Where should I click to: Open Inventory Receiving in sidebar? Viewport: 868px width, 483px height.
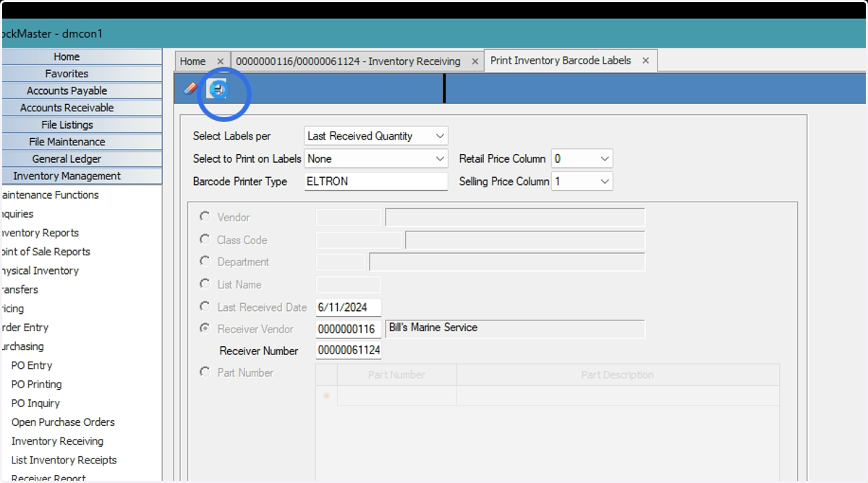click(x=57, y=441)
